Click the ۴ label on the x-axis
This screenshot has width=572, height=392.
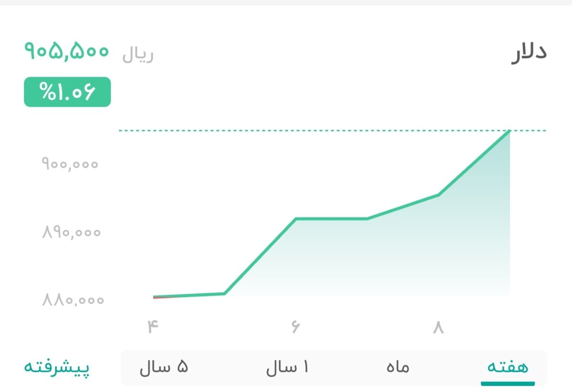[153, 327]
